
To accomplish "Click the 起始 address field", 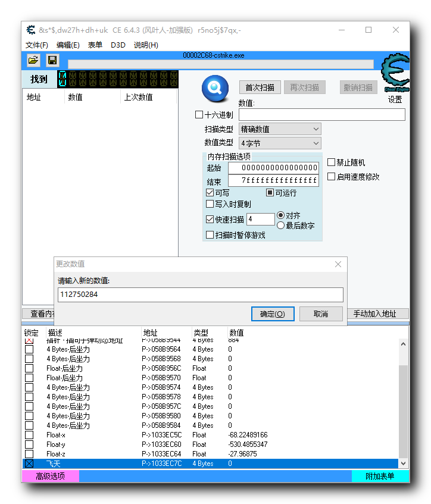I will click(x=273, y=168).
